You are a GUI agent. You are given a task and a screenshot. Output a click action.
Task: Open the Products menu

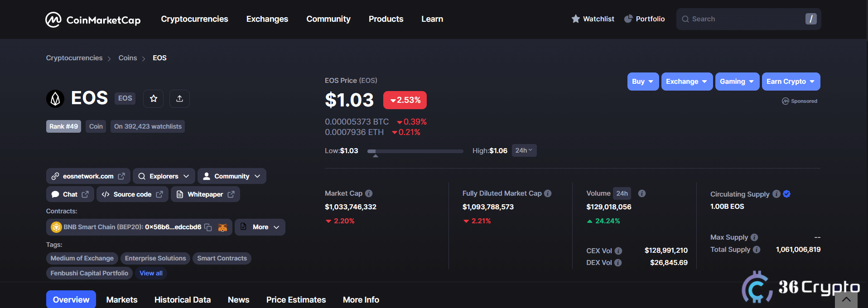point(386,19)
